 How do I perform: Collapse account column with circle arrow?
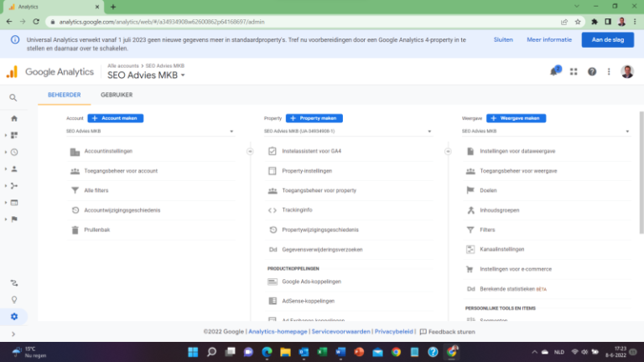pos(250,152)
